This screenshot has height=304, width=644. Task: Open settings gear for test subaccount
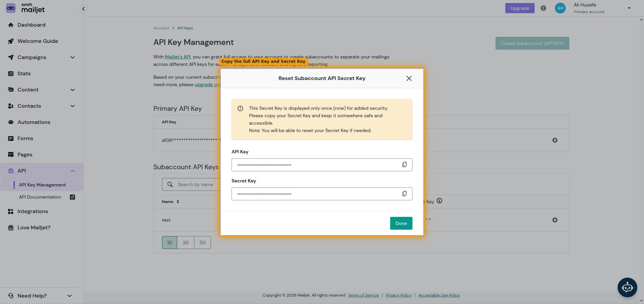point(555,220)
